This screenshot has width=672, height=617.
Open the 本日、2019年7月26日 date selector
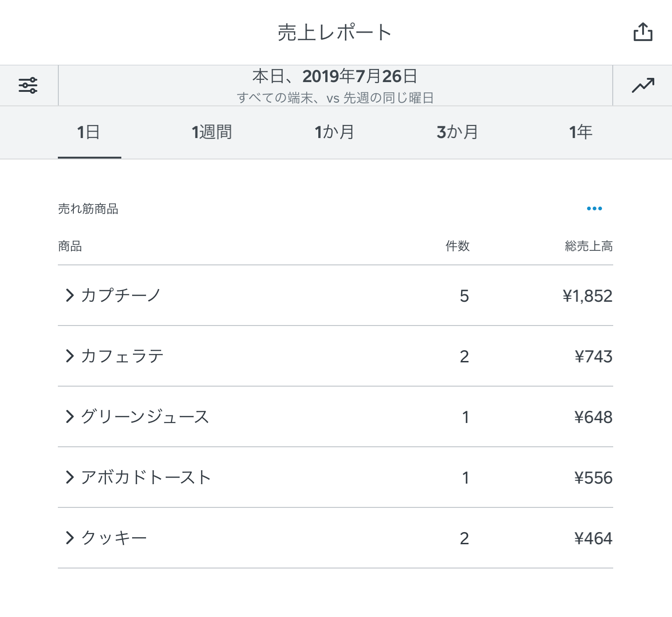(335, 85)
